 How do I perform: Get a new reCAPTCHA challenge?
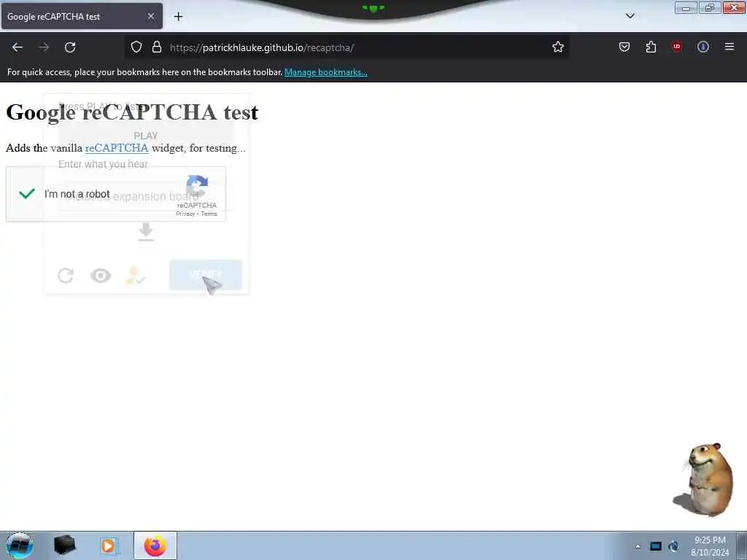[66, 275]
